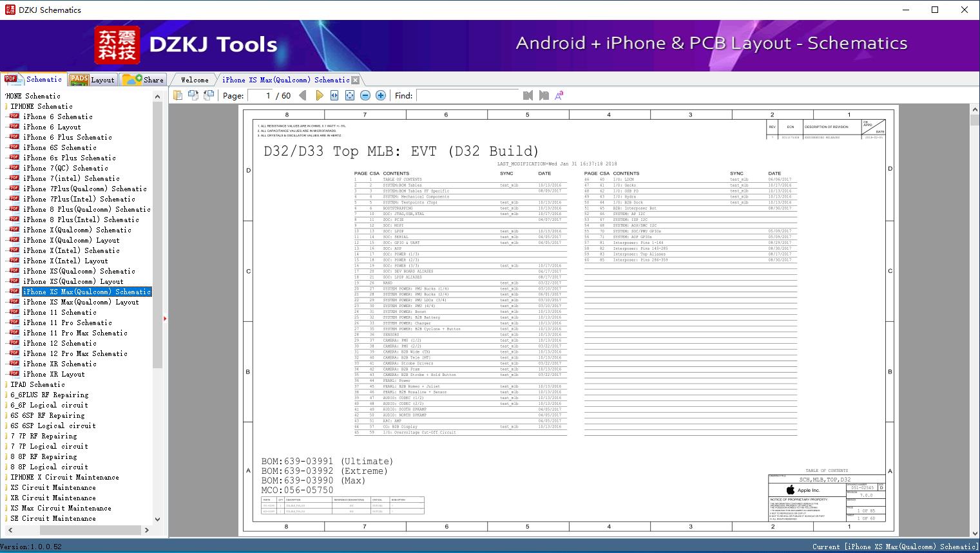Go to the next page with the yellow arrow
Viewport: 980px width, 553px height.
pyautogui.click(x=319, y=95)
